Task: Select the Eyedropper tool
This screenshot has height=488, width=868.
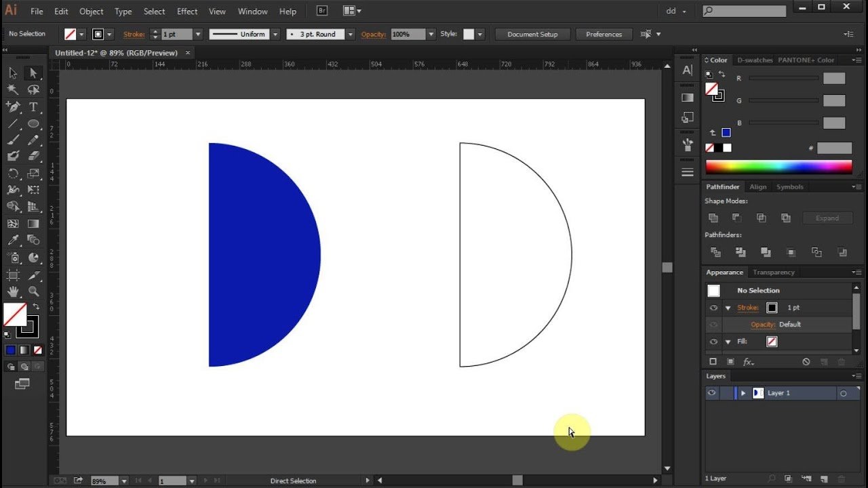Action: pos(13,240)
